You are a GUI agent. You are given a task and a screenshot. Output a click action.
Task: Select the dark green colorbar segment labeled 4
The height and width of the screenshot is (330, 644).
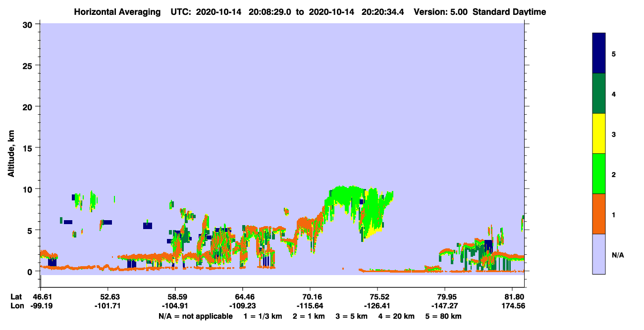[x=599, y=94]
